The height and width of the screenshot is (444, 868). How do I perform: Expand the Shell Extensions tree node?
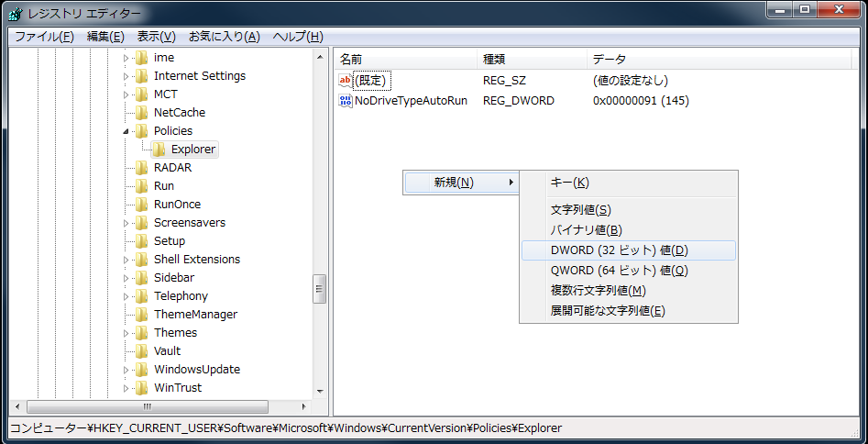(126, 260)
